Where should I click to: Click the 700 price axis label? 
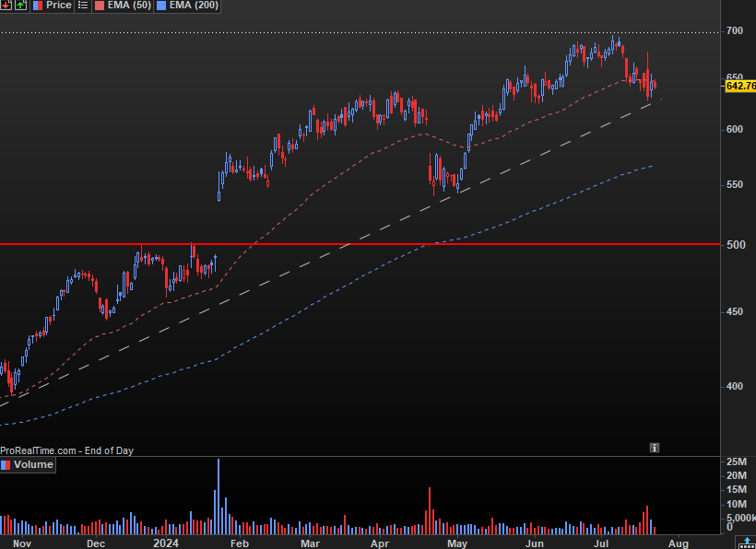pyautogui.click(x=735, y=30)
